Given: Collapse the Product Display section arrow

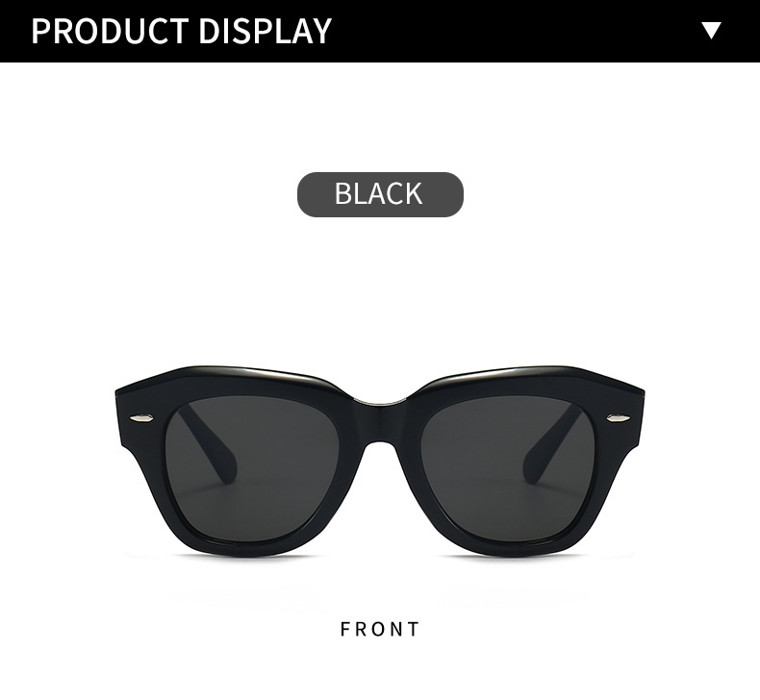Looking at the screenshot, I should (x=711, y=30).
